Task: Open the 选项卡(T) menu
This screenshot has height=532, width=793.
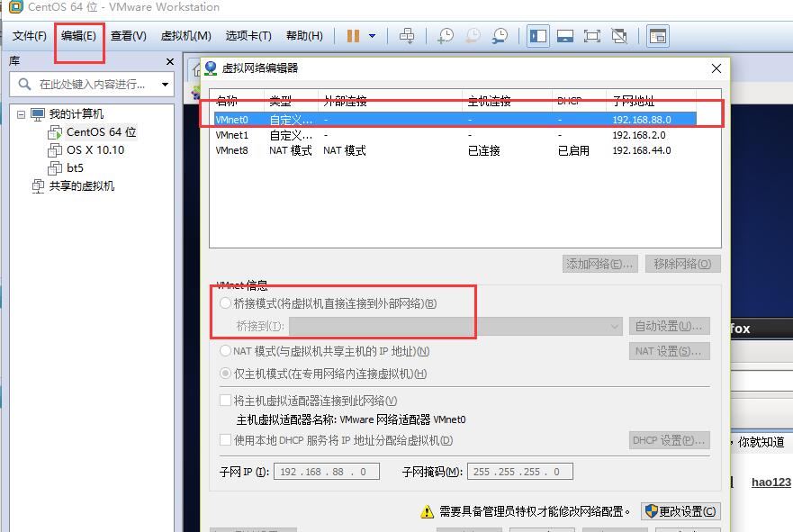Action: pyautogui.click(x=248, y=36)
